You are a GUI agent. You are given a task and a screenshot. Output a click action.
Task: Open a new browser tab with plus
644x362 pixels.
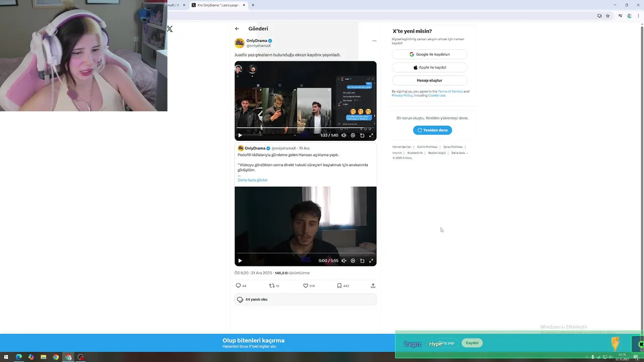coord(253,5)
